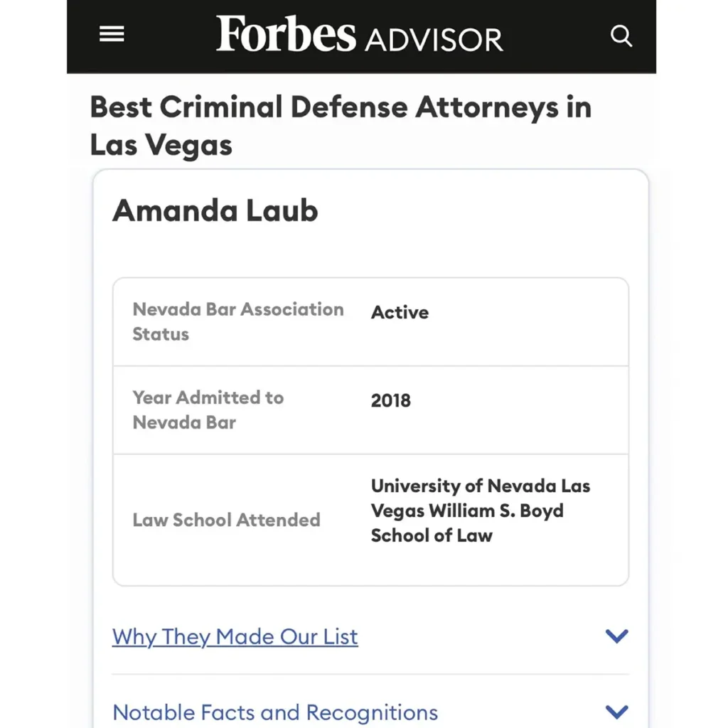Click the 2018 admission year value
This screenshot has width=728, height=728.
point(390,401)
